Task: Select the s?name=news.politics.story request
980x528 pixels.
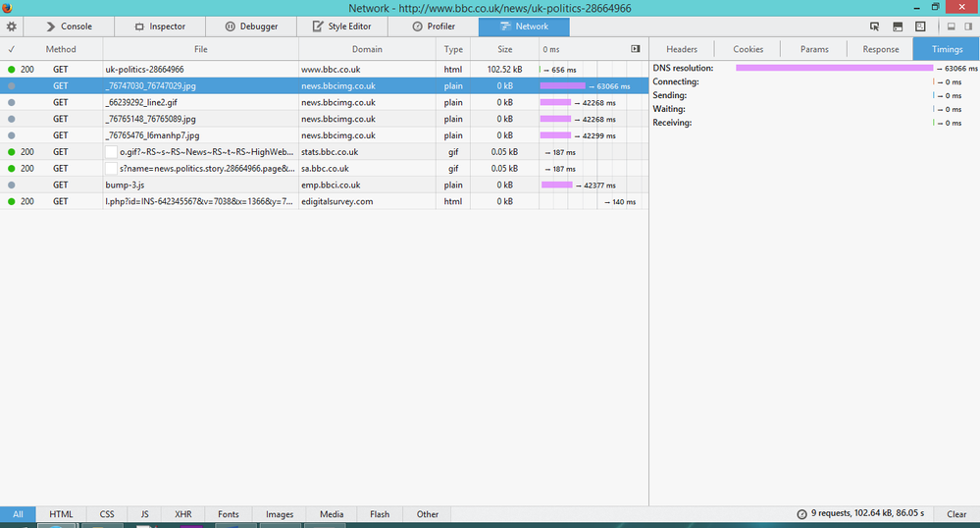Action: coord(324,168)
